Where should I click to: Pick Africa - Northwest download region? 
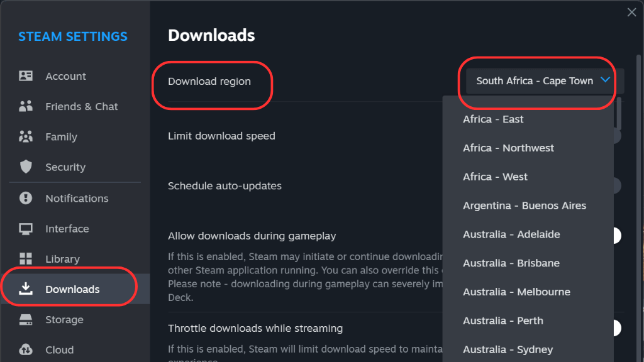pos(508,148)
